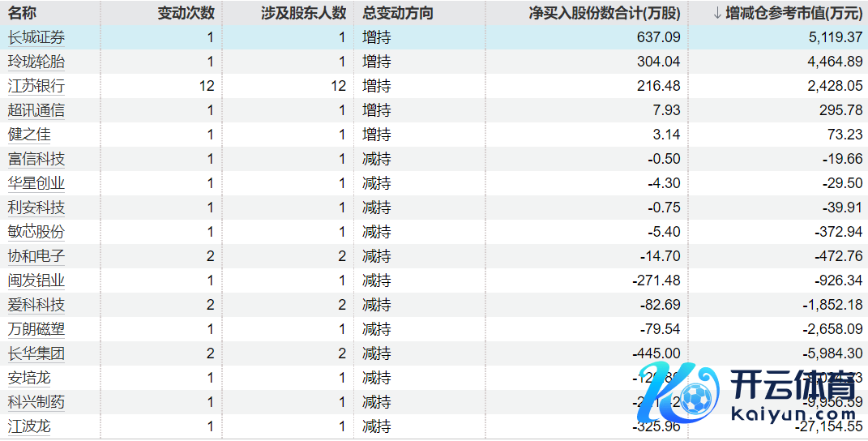
Task: Open the 超讯通信 stock link
Action: [36, 110]
